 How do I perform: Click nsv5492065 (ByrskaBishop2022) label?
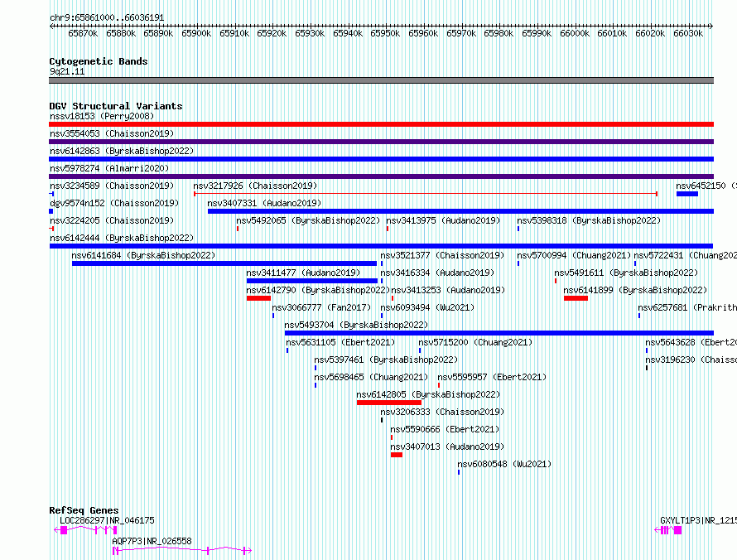pos(308,220)
